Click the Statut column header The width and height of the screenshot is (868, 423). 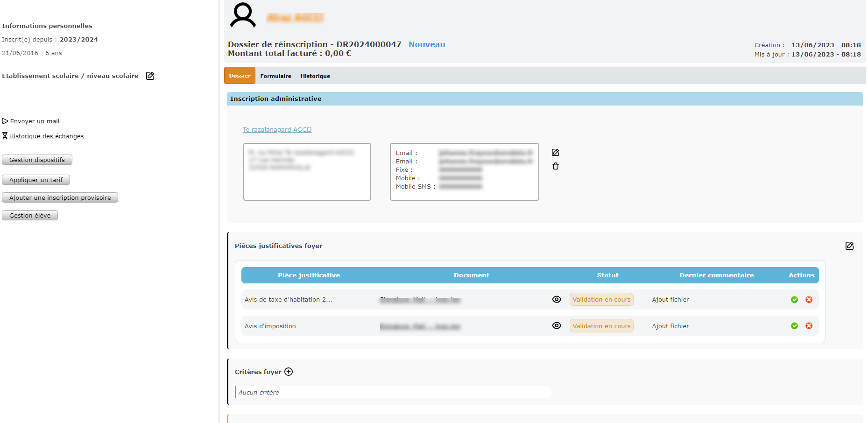tap(607, 275)
